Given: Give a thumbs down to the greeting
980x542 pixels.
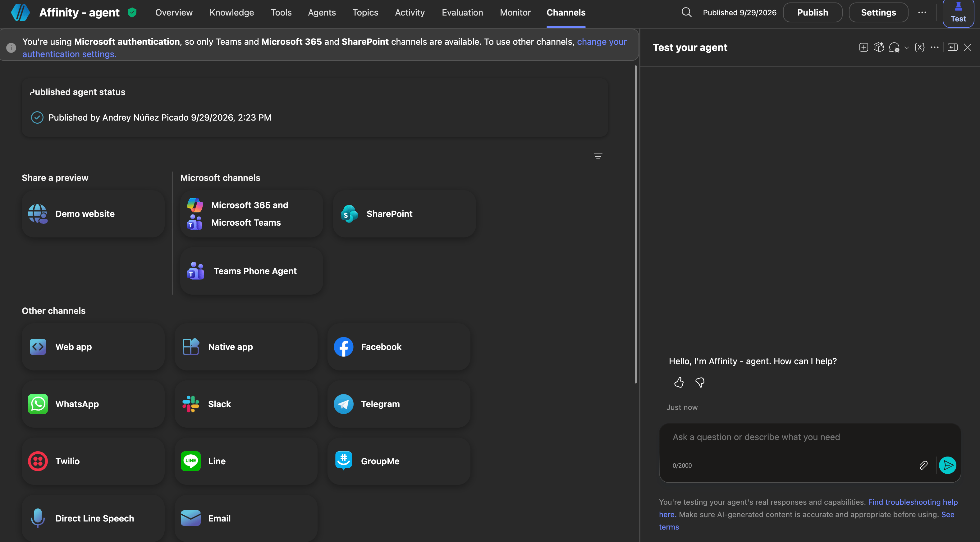Looking at the screenshot, I should click(700, 382).
